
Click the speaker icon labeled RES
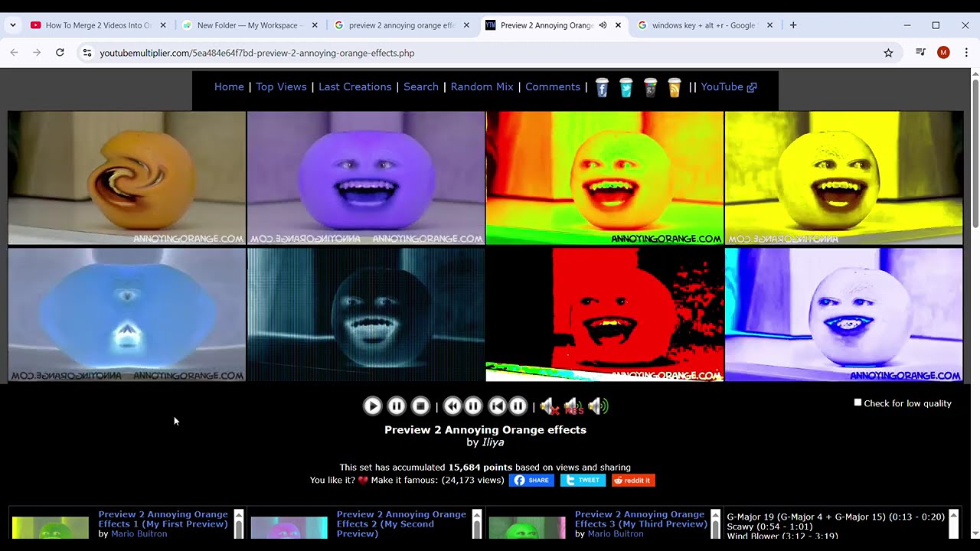click(x=573, y=406)
